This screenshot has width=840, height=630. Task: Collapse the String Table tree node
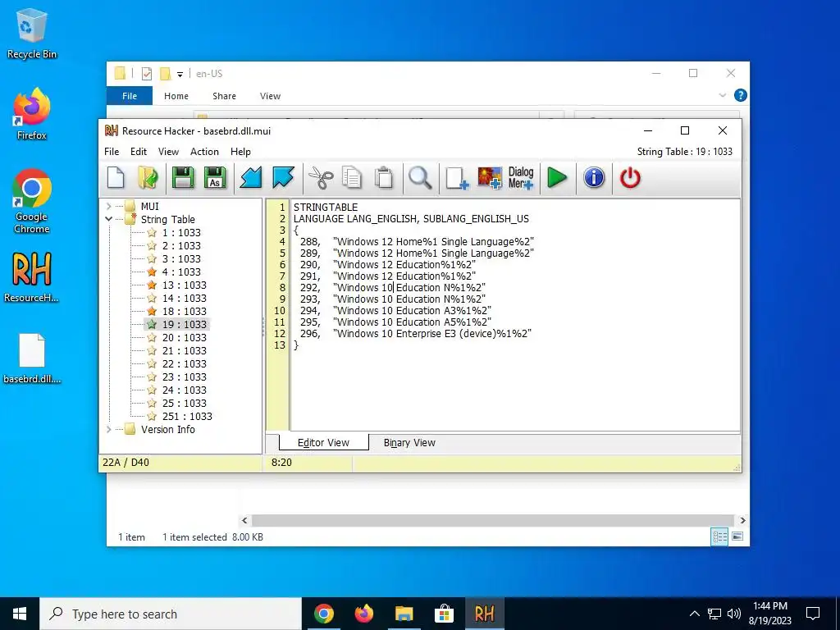click(109, 219)
